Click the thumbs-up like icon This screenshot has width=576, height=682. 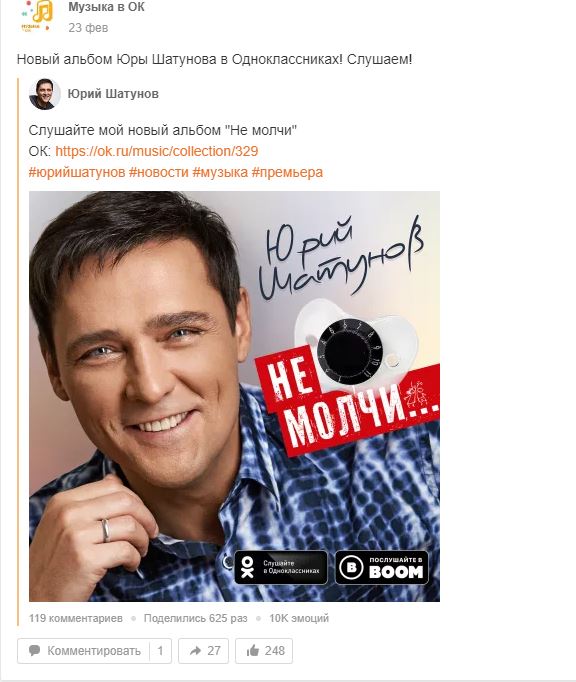[x=252, y=651]
